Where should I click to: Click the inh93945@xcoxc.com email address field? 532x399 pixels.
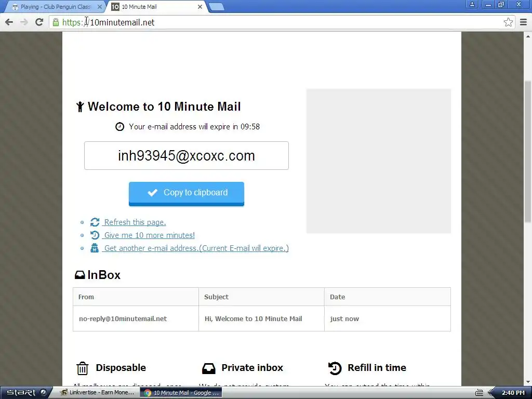187,155
